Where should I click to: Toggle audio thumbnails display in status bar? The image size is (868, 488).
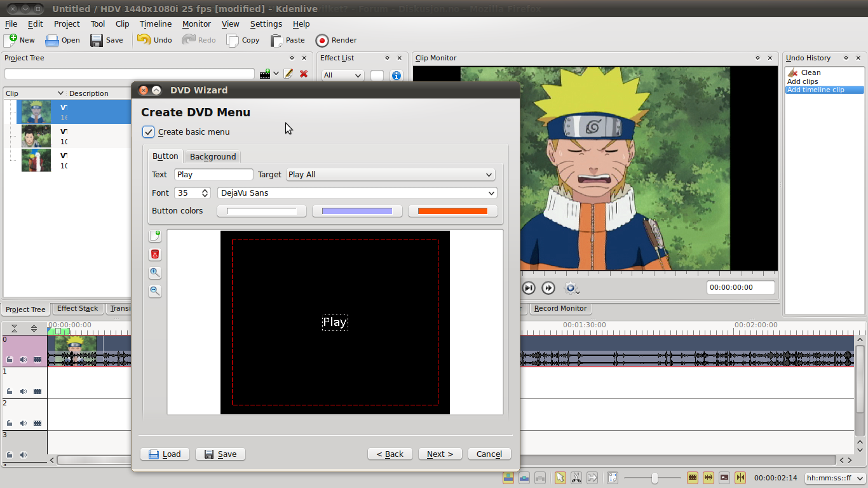709,478
